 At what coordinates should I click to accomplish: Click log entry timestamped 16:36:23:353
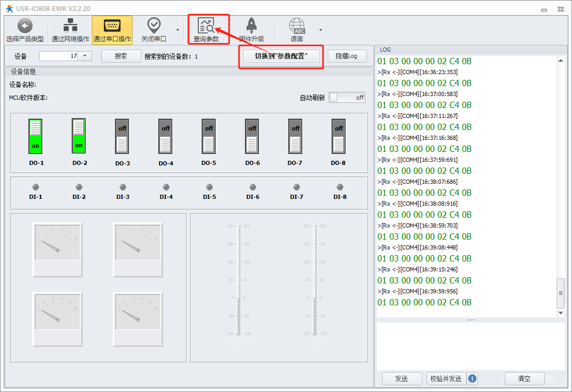coord(418,72)
